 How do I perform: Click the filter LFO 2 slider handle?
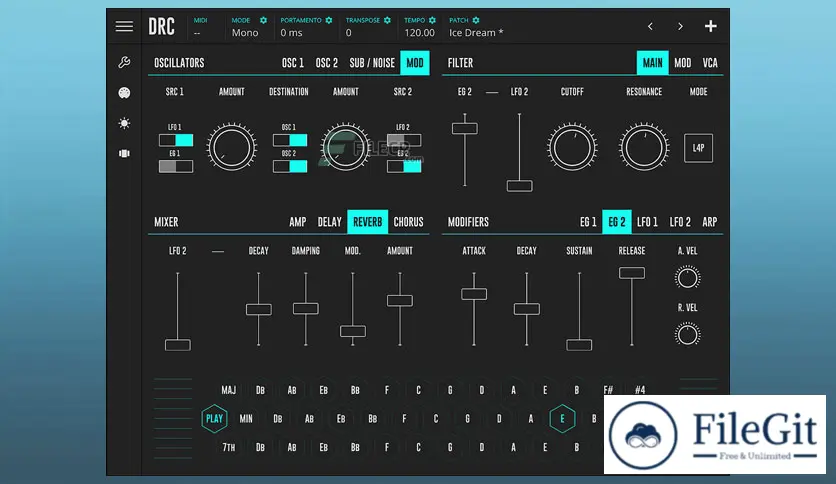pyautogui.click(x=519, y=186)
